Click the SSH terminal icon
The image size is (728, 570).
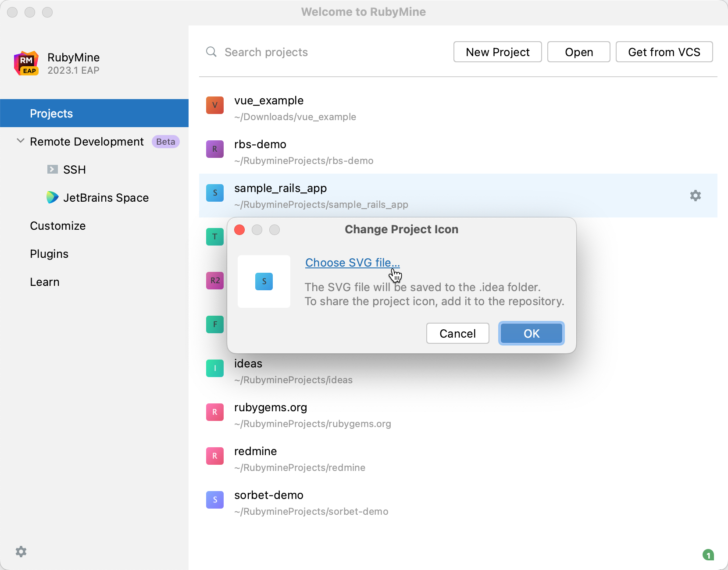[x=53, y=170]
